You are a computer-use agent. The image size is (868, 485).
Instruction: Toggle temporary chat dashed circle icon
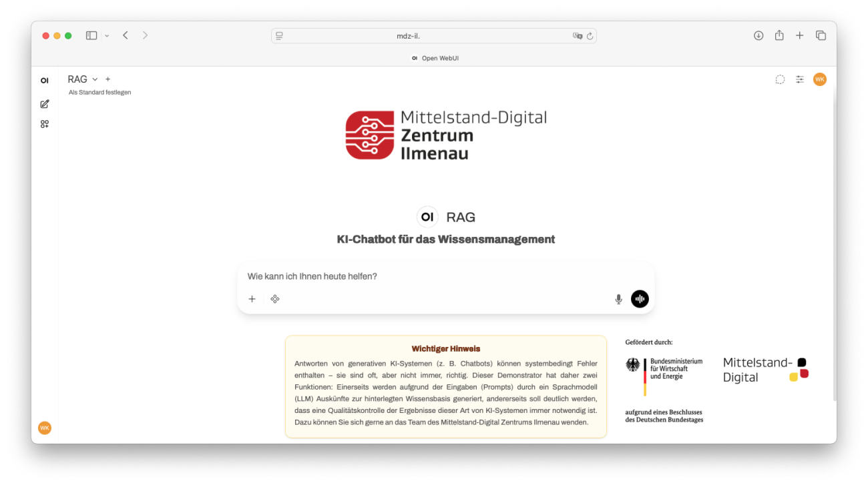point(780,79)
